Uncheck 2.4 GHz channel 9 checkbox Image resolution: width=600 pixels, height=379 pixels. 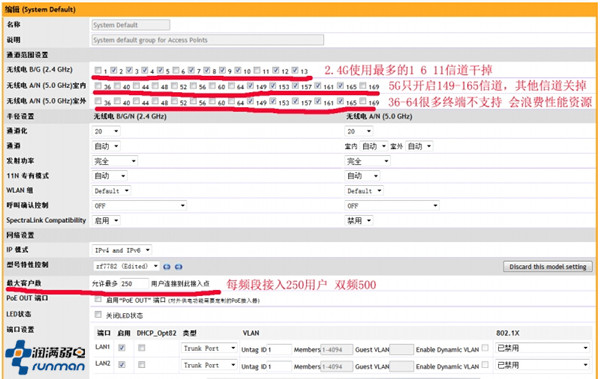pos(222,70)
